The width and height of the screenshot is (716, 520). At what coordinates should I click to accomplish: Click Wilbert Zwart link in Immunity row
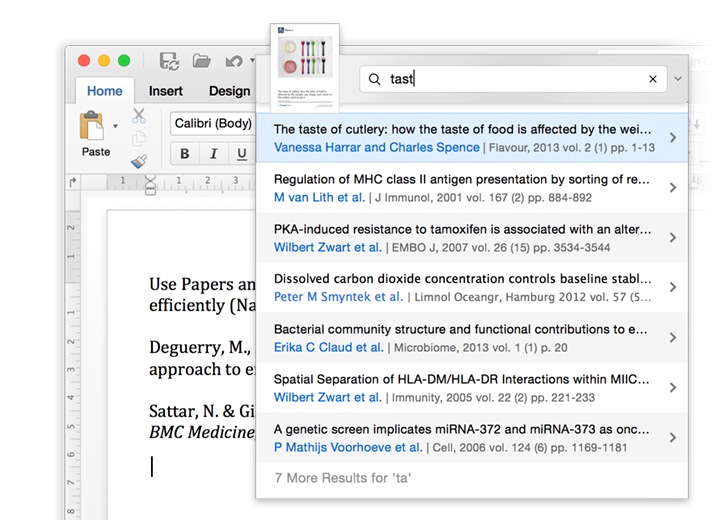[x=327, y=398]
